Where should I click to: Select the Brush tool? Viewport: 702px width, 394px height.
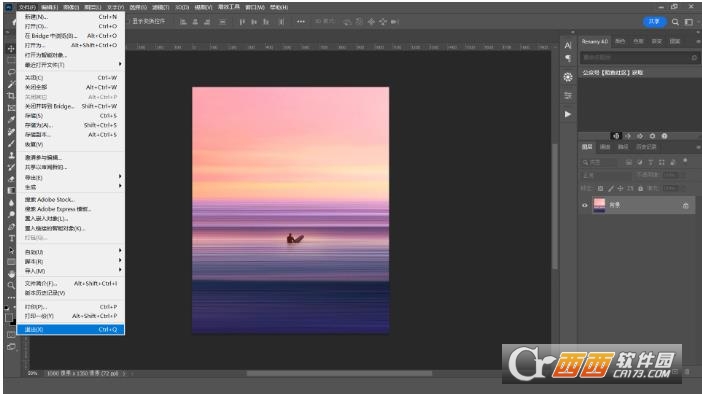(x=11, y=143)
